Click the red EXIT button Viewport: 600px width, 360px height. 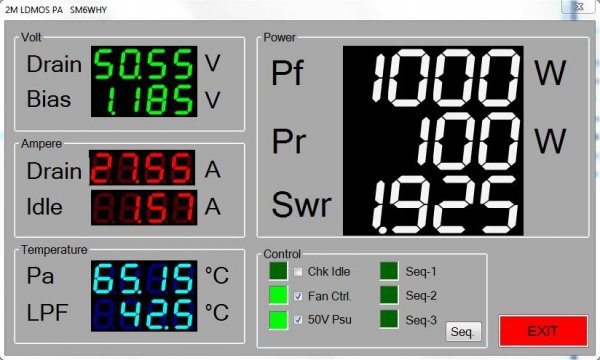click(x=543, y=331)
